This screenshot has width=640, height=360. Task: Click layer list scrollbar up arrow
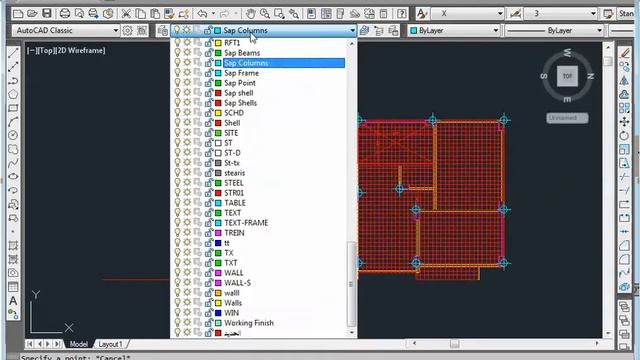pyautogui.click(x=352, y=43)
